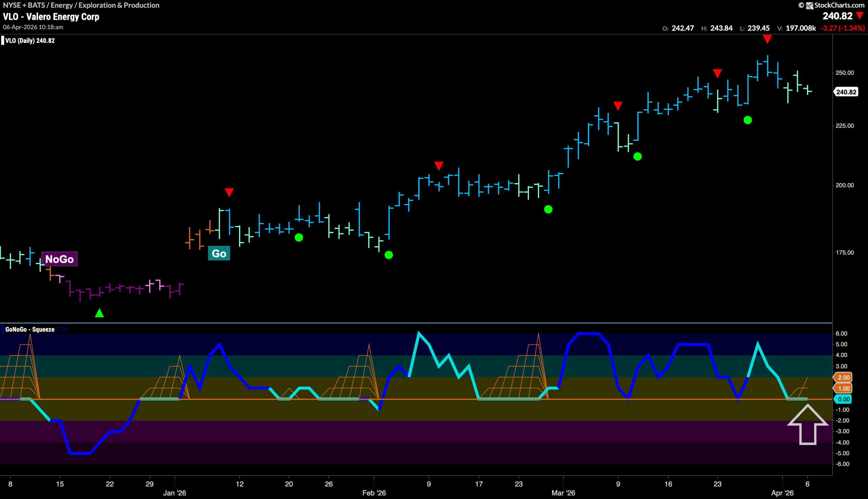Click the topmost red triangle near the chart peak
Image resolution: width=868 pixels, height=499 pixels.
pyautogui.click(x=767, y=39)
